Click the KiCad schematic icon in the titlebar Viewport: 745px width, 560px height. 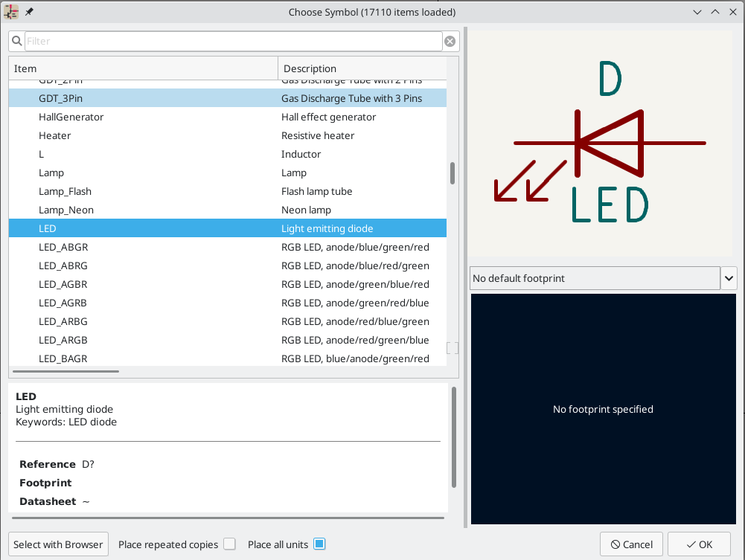pos(10,12)
